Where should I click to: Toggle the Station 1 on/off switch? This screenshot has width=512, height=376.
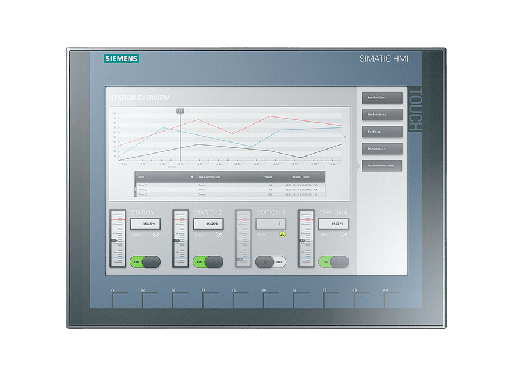(x=145, y=262)
